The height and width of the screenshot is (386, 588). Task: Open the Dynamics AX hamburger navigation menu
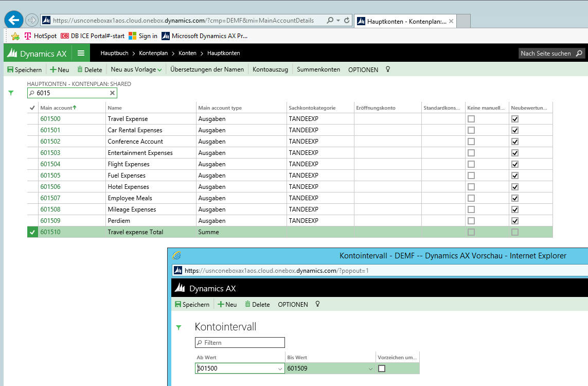point(81,53)
